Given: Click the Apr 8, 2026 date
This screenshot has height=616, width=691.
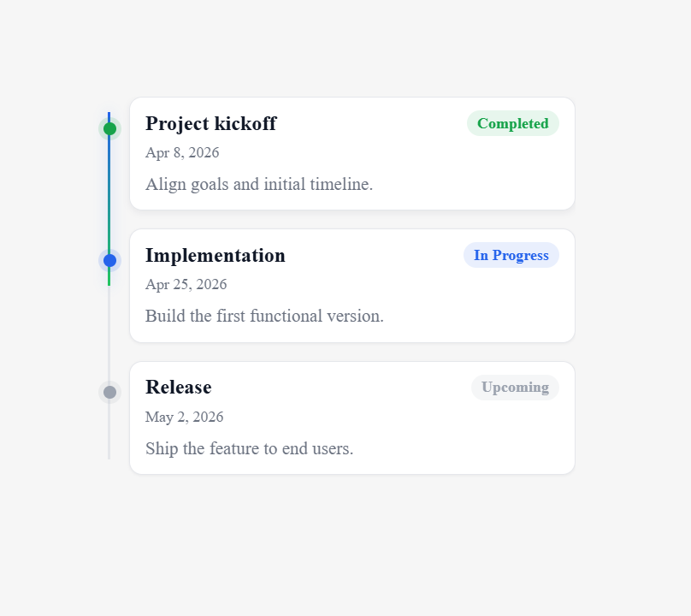Looking at the screenshot, I should (182, 152).
